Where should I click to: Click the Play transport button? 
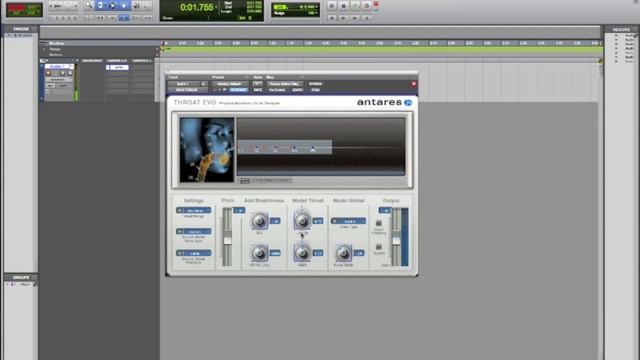pos(355,6)
